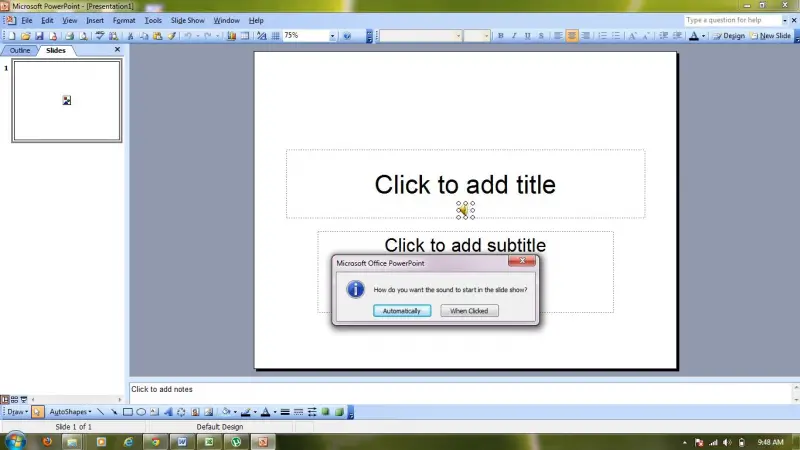Activate the Format Painter brush icon
The width and height of the screenshot is (800, 450).
point(172,36)
